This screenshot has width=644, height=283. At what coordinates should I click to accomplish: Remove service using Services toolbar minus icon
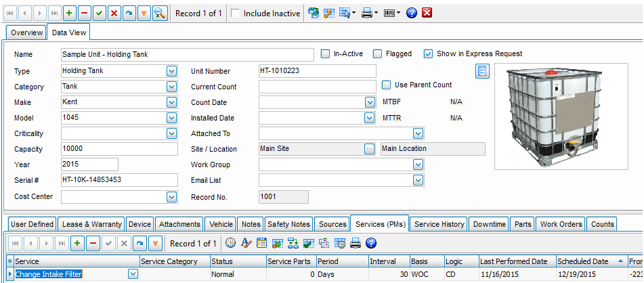[93, 244]
